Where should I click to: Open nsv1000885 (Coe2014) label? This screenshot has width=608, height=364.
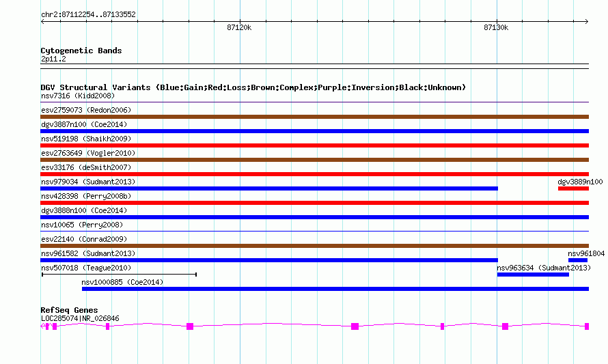click(122, 282)
